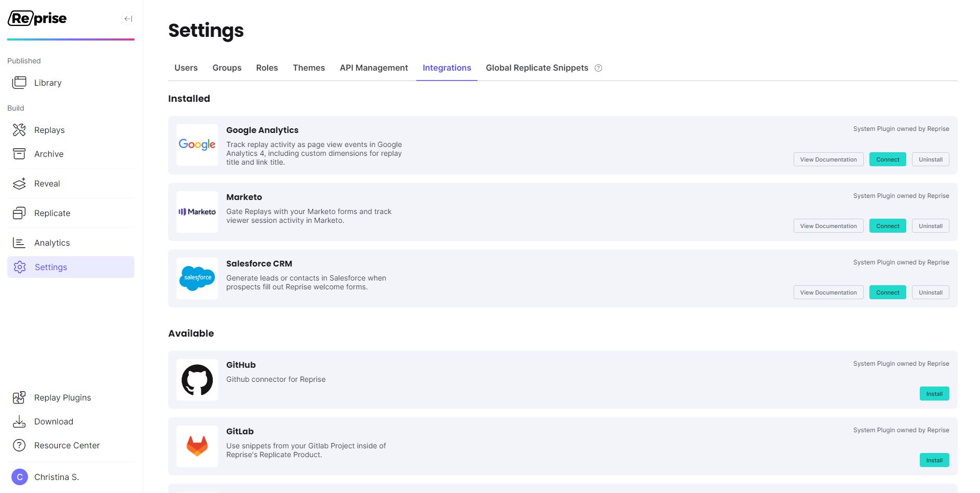980x493 pixels.
Task: Click the Marketo logo thumbnail
Action: point(197,212)
